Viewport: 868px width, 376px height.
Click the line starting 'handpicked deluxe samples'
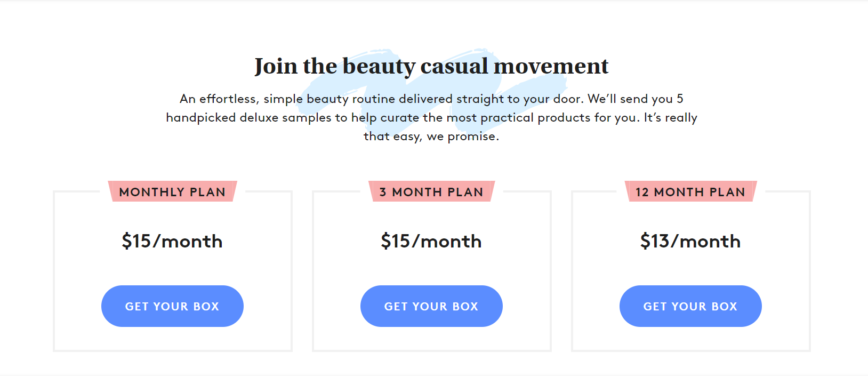(431, 117)
